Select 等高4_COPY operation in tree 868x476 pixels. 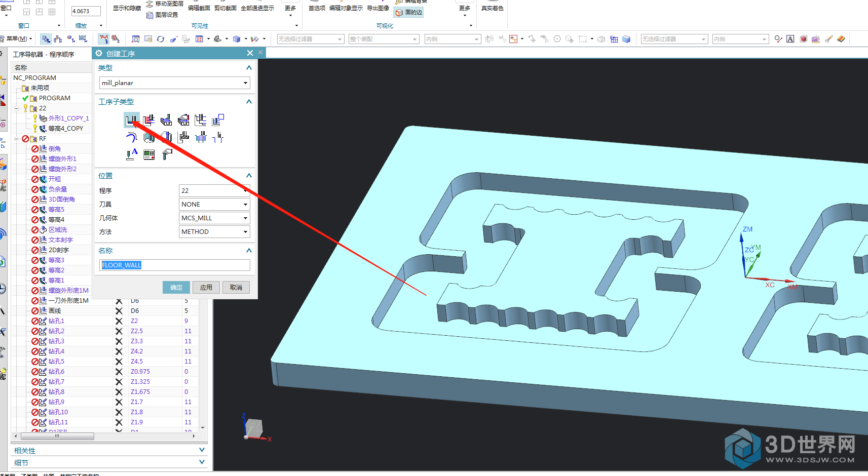(x=65, y=128)
